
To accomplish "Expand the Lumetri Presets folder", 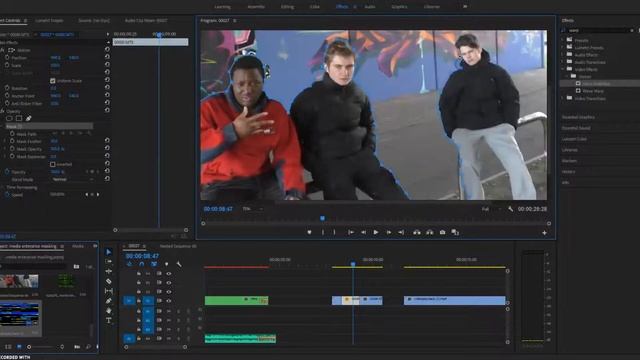I will click(563, 47).
